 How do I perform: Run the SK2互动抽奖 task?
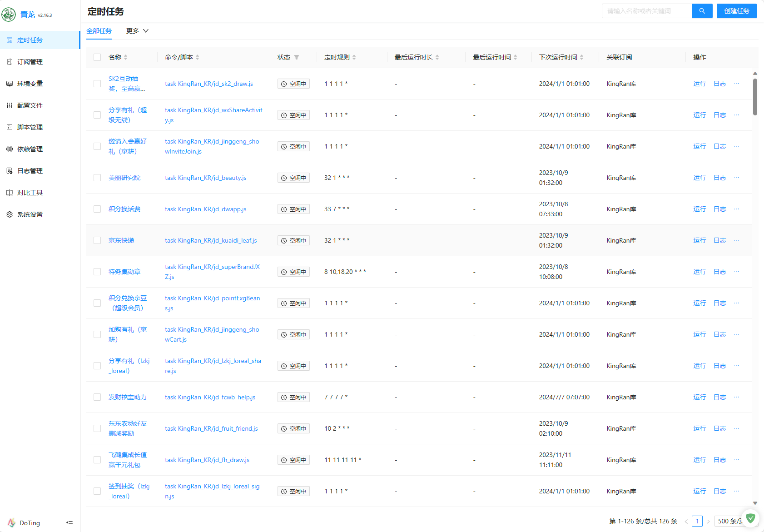pyautogui.click(x=700, y=84)
